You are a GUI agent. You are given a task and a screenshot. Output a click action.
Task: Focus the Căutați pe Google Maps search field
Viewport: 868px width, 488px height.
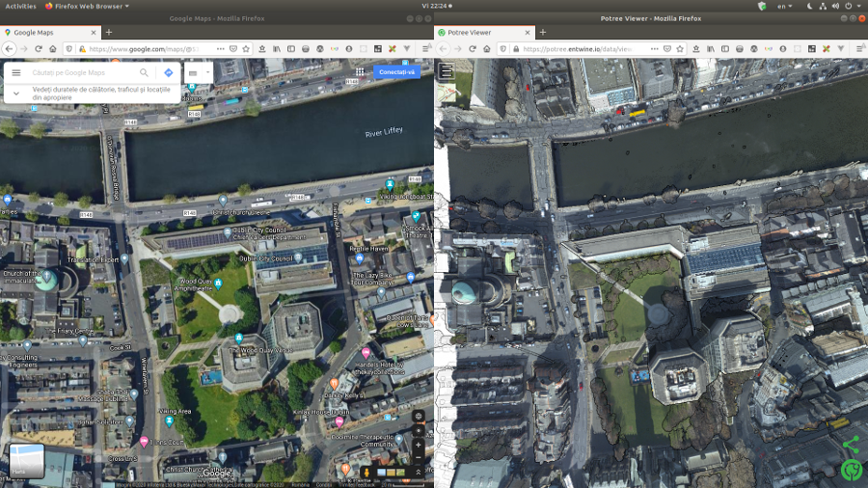pos(83,72)
